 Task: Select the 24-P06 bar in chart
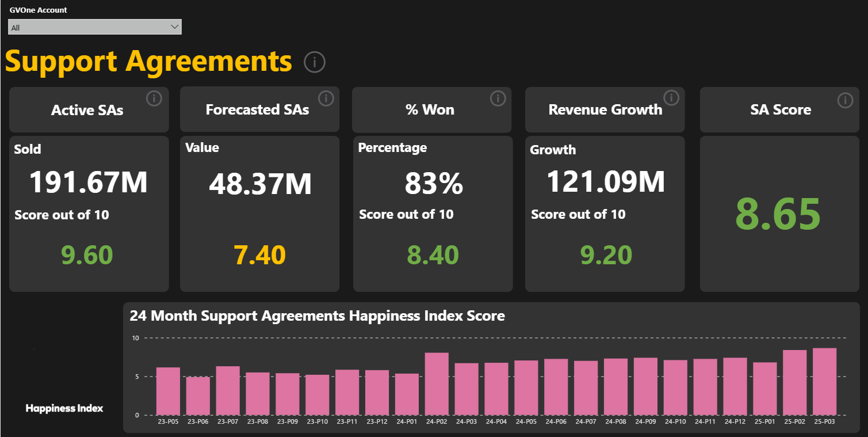(556, 387)
